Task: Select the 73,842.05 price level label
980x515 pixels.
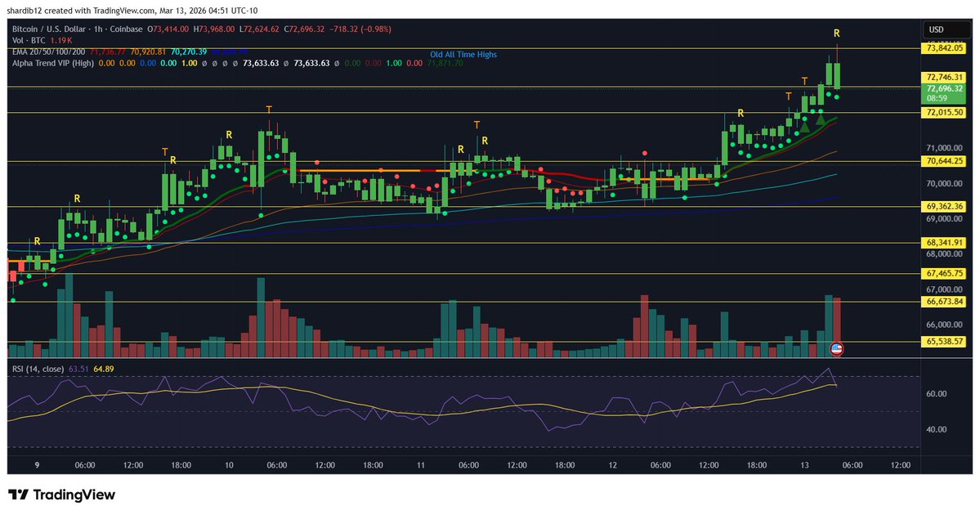Action: 944,48
